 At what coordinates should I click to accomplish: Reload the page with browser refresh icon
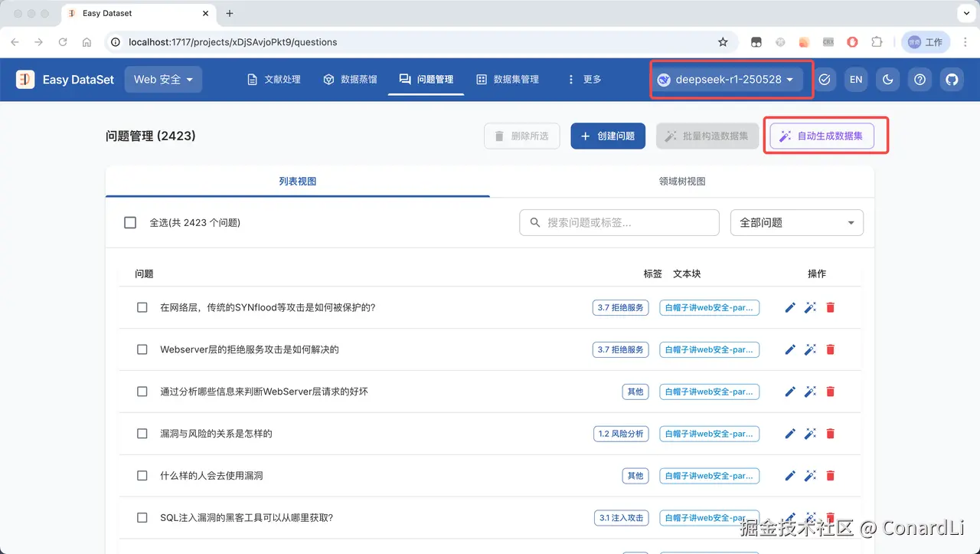pos(63,42)
